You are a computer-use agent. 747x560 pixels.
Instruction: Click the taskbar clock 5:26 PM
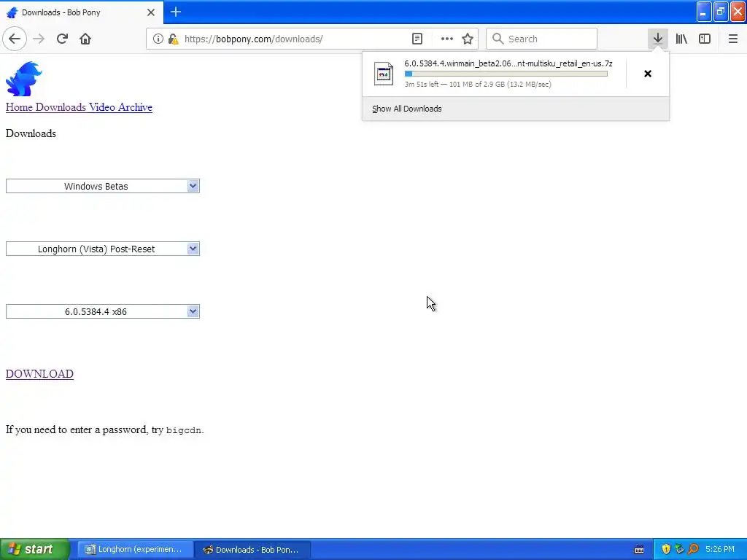(x=720, y=549)
